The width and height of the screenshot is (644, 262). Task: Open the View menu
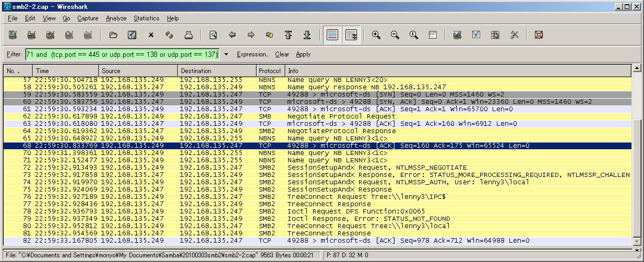pos(49,18)
